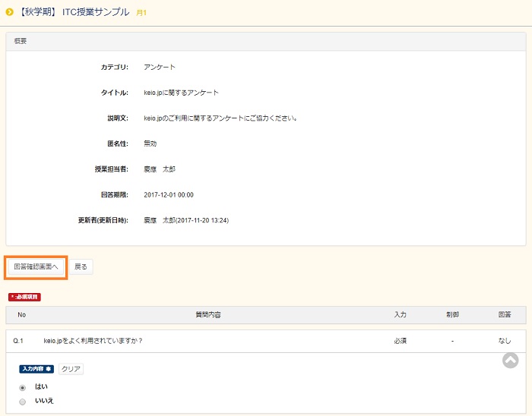Image resolution: width=532 pixels, height=416 pixels.
Task: Click the red 必須項目 badge
Action: (24, 297)
